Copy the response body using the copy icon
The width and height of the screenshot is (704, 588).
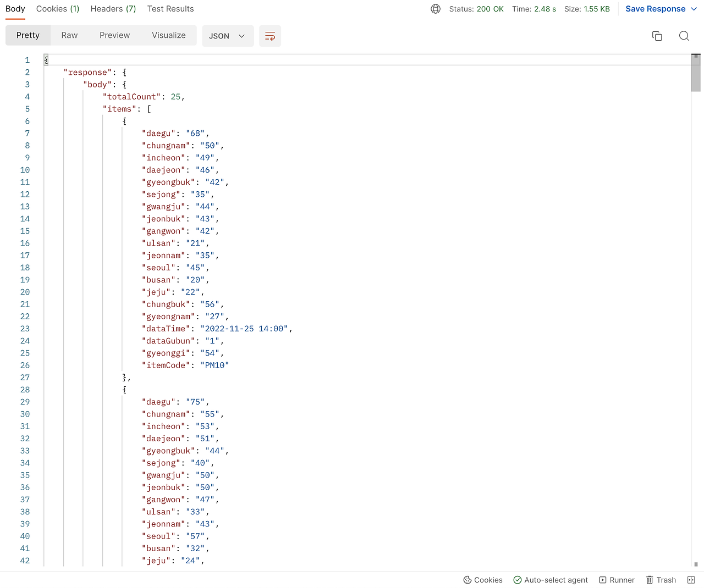tap(657, 35)
